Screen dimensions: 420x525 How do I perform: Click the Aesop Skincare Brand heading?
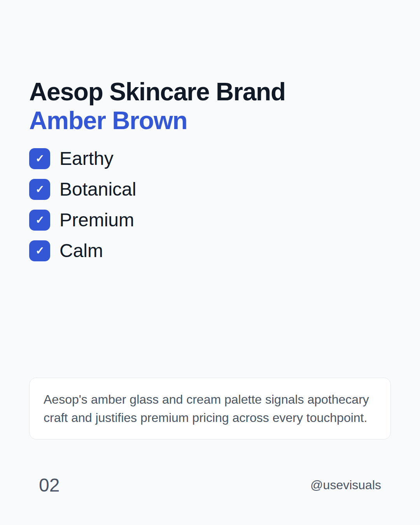(x=157, y=92)
